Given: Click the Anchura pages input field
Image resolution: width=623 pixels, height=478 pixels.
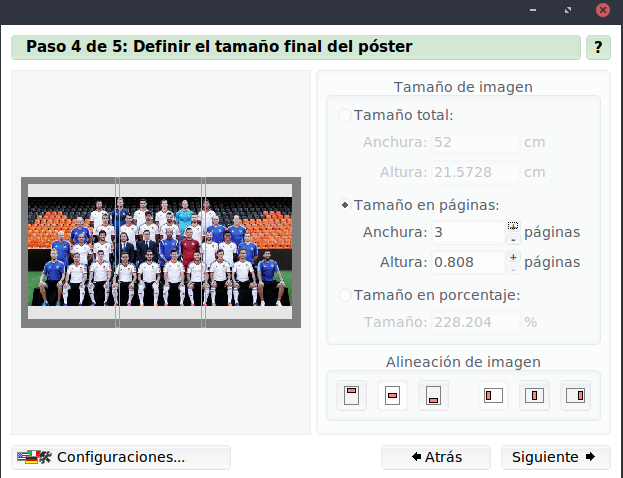Looking at the screenshot, I should tap(467, 232).
